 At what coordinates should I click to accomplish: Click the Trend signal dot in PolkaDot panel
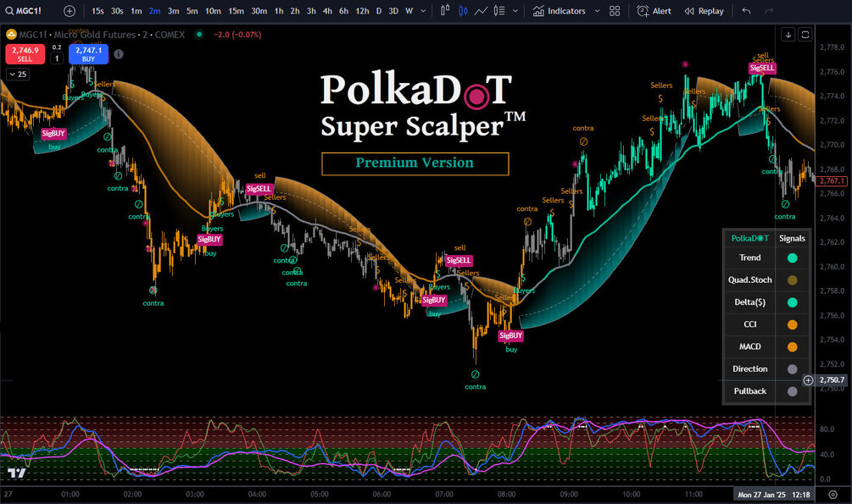tap(792, 258)
